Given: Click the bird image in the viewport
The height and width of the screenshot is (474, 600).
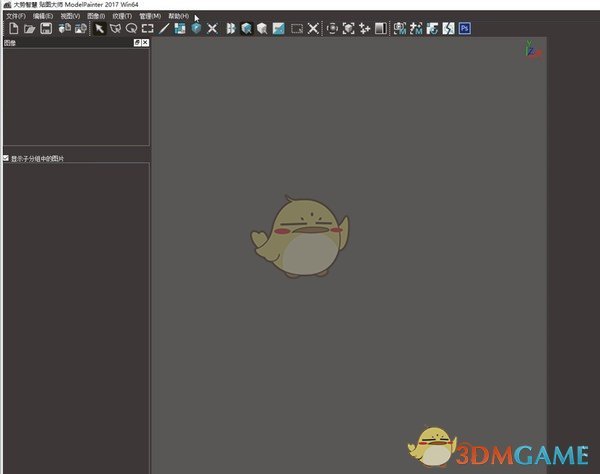Looking at the screenshot, I should click(x=300, y=236).
